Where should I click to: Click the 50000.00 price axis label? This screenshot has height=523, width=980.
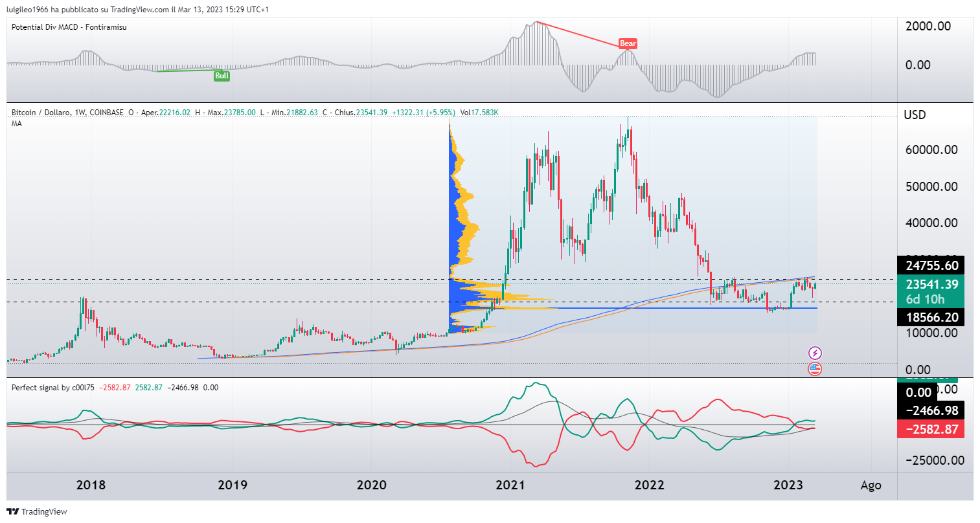click(x=931, y=186)
